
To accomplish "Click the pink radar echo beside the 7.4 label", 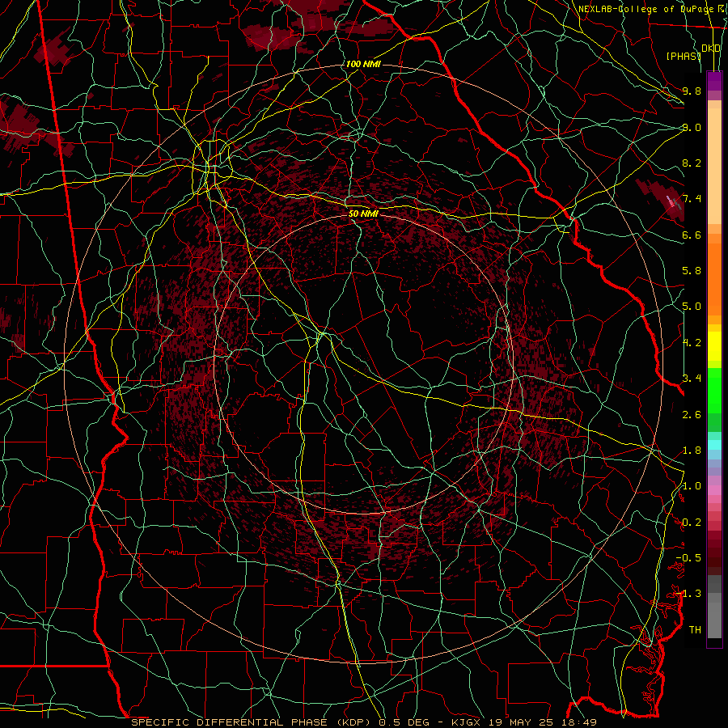I will (x=672, y=201).
